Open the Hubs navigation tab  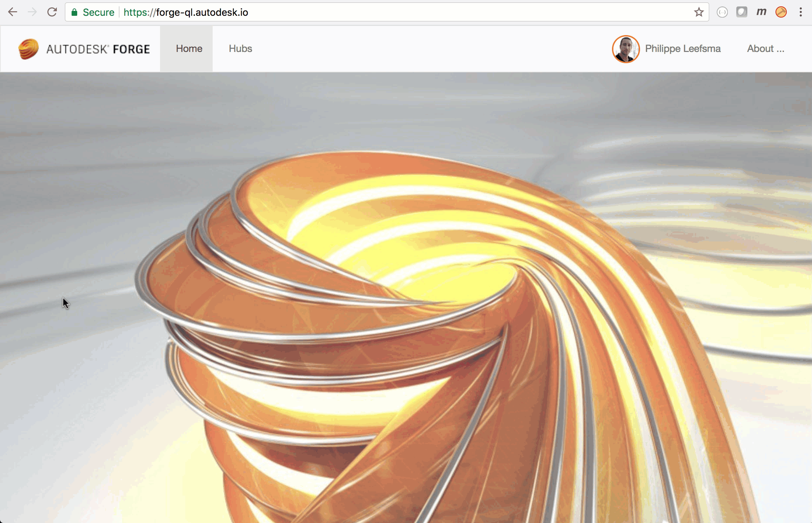coord(240,48)
